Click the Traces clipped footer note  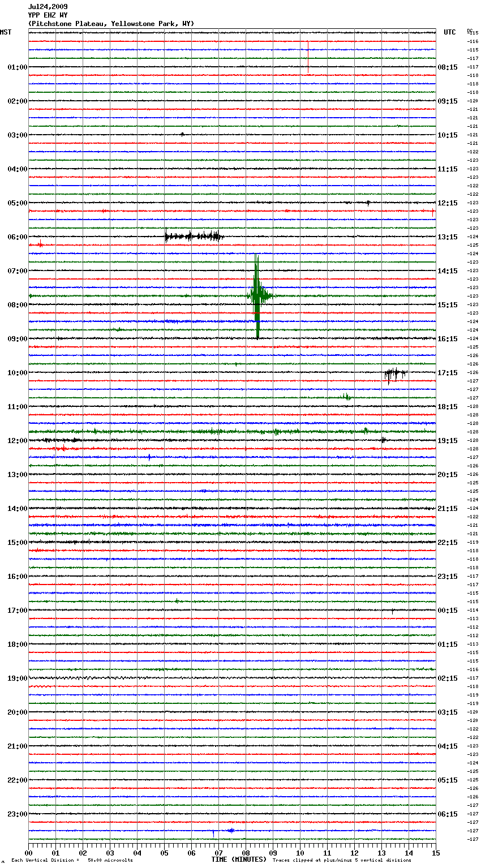[342, 861]
